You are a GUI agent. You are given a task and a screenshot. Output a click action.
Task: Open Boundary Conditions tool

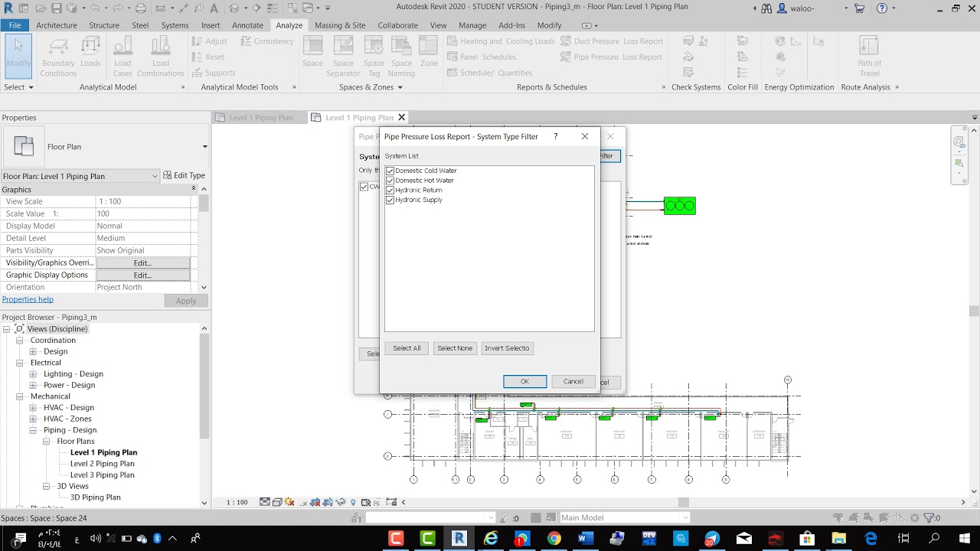(58, 57)
